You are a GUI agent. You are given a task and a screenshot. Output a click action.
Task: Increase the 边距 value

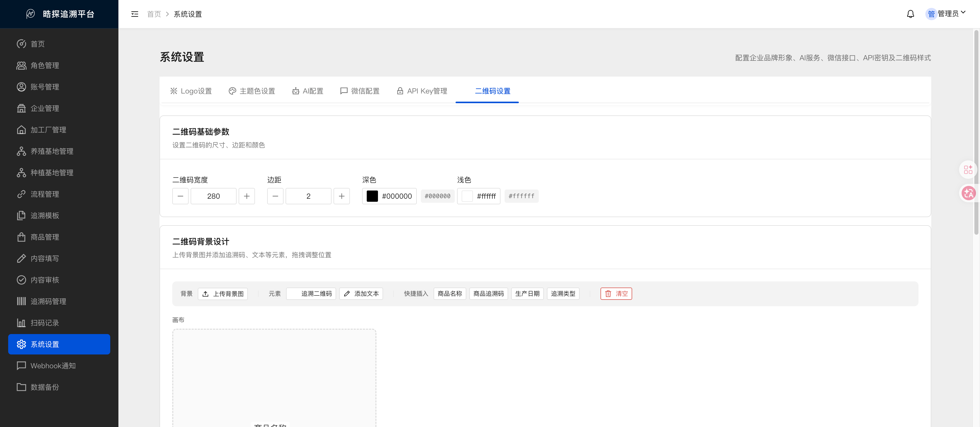tap(342, 196)
